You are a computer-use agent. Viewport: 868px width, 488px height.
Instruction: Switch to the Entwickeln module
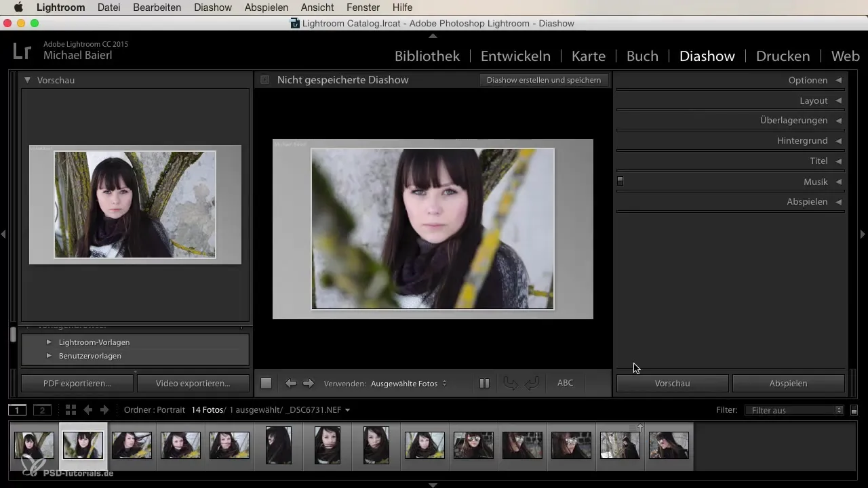515,56
